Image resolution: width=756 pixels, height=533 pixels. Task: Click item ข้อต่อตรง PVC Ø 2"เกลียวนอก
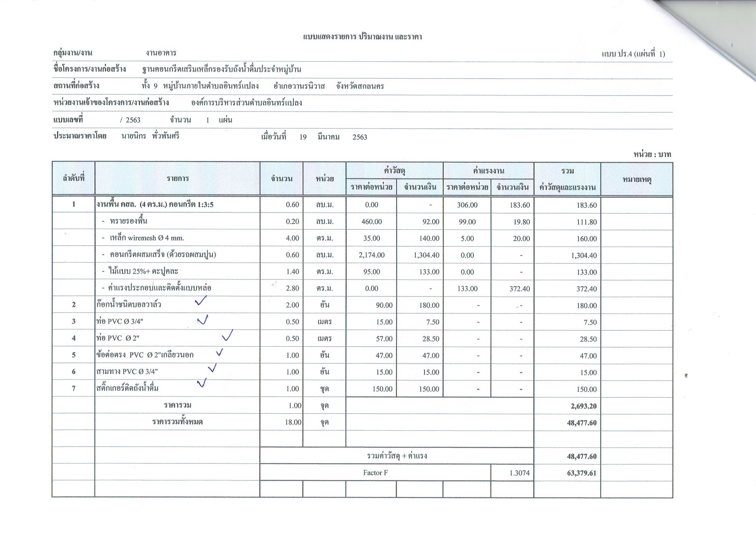point(145,355)
